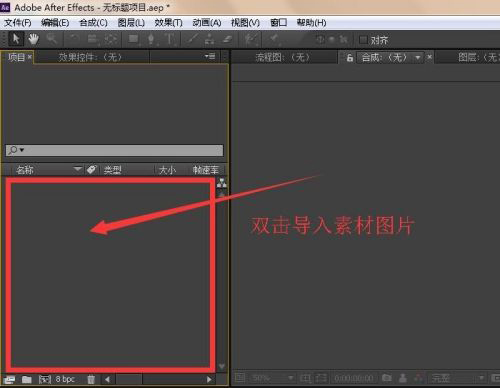Click the project panel scroll left arrow
This screenshot has width=500, height=388.
[107, 379]
